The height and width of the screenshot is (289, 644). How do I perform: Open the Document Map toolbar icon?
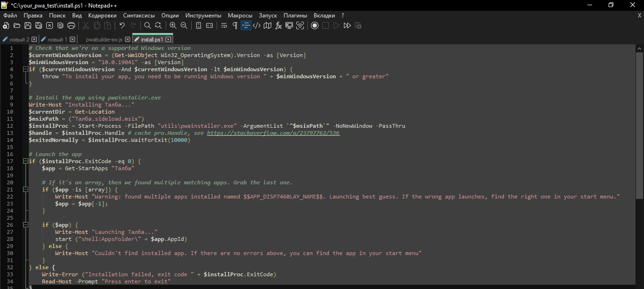(268, 25)
